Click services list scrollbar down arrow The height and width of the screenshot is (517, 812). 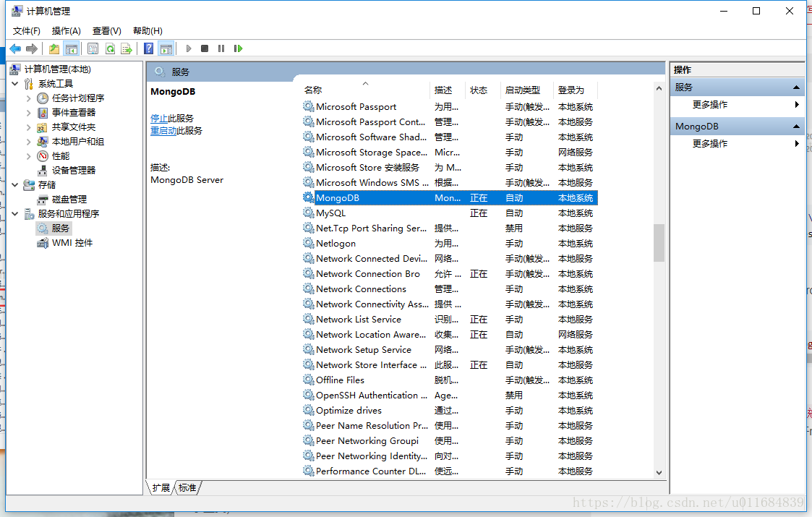point(659,472)
